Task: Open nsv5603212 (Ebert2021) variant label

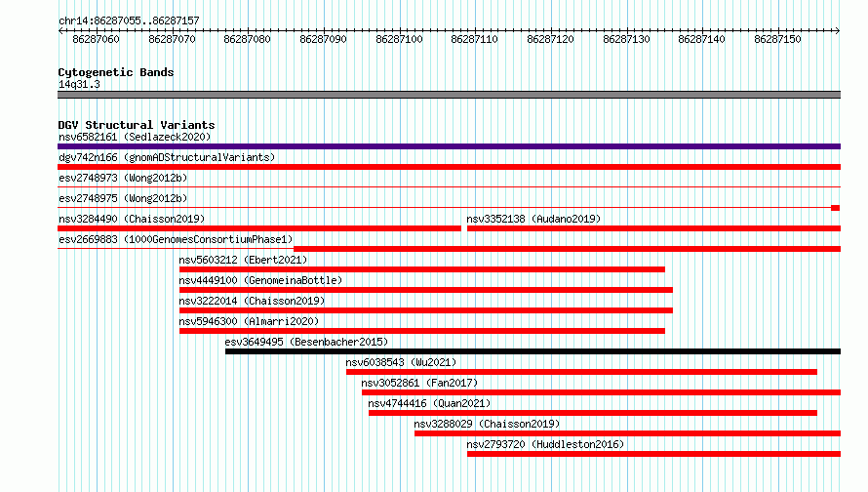Action: (x=243, y=260)
